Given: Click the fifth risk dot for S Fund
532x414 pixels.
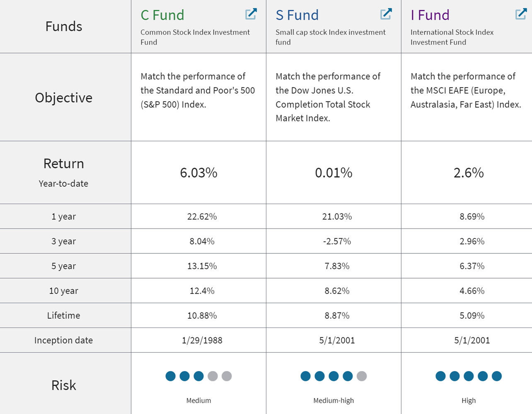Looking at the screenshot, I should tap(361, 376).
